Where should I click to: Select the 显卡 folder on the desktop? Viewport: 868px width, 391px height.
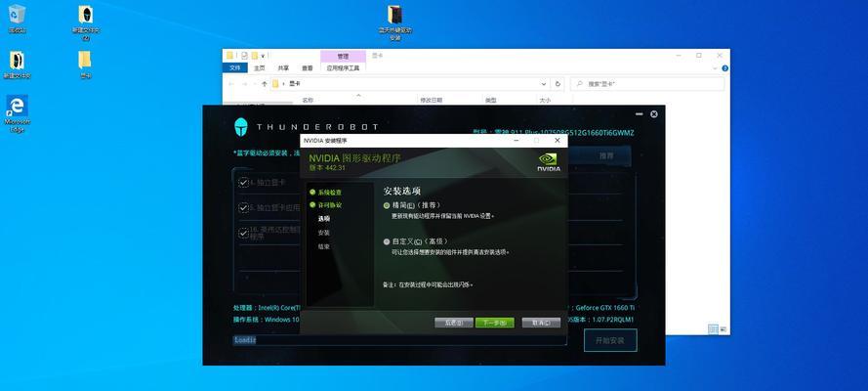pos(85,65)
